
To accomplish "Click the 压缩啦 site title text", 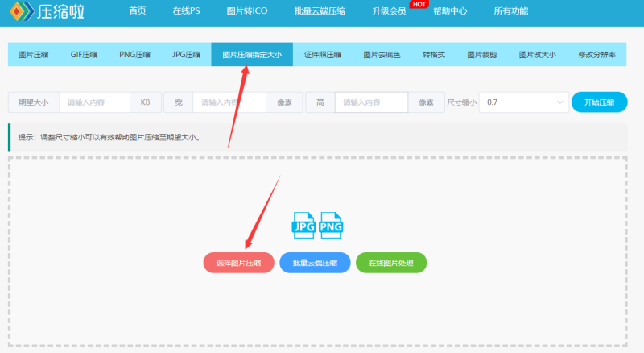I will (x=60, y=11).
